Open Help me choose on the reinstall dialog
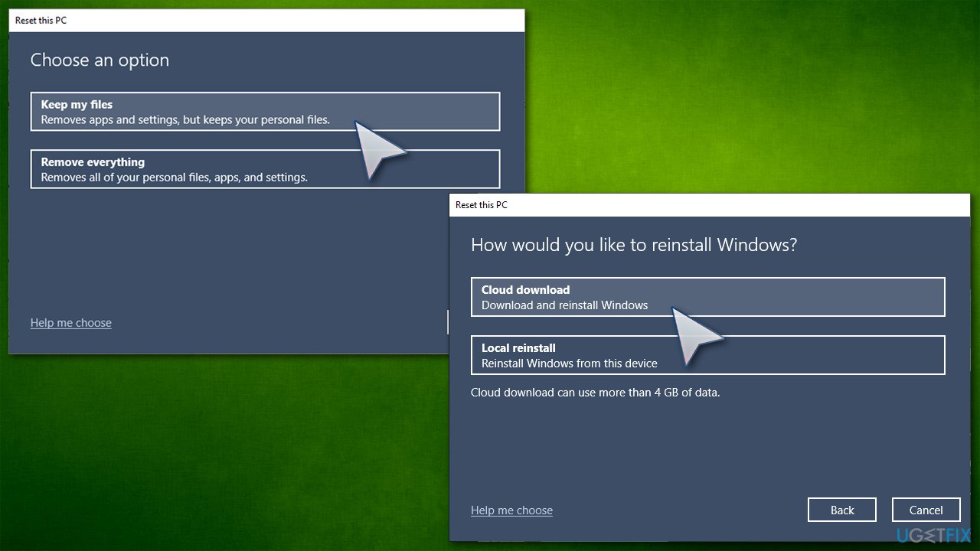Image resolution: width=980 pixels, height=551 pixels. coord(511,510)
